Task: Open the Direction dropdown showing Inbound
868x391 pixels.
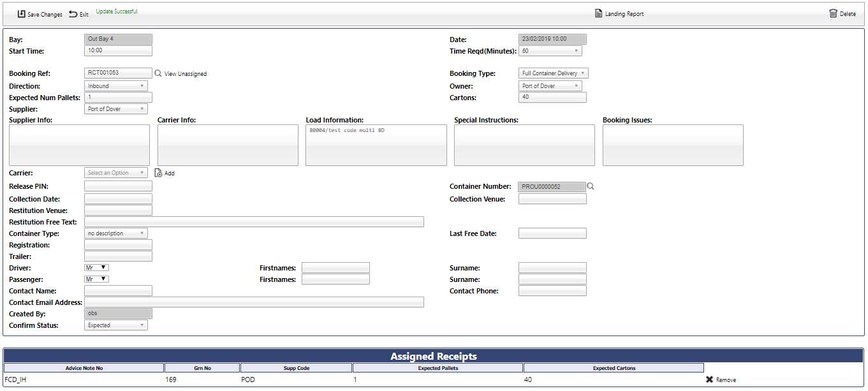Action: pos(116,85)
